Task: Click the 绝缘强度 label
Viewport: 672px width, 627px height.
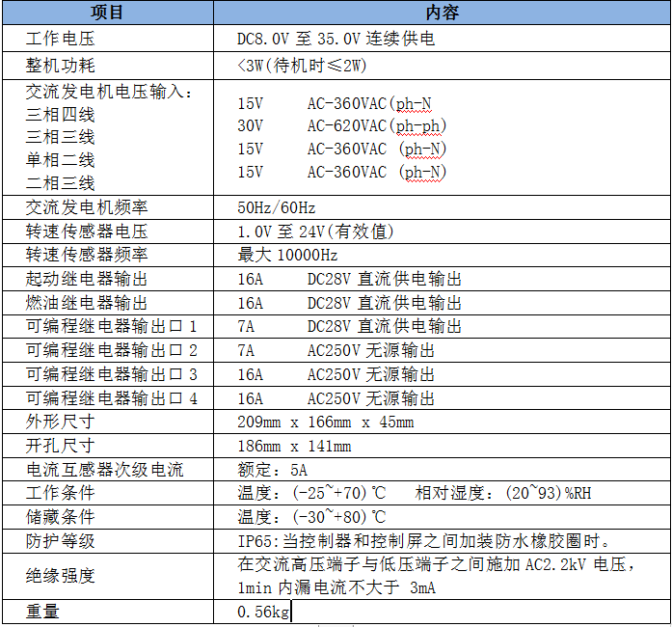Action: [60, 576]
